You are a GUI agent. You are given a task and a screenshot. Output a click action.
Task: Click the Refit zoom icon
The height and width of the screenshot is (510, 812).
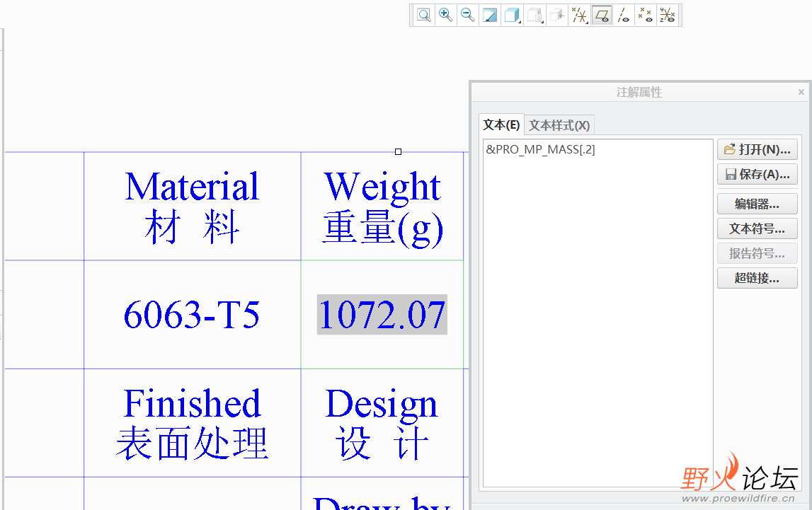[x=423, y=15]
